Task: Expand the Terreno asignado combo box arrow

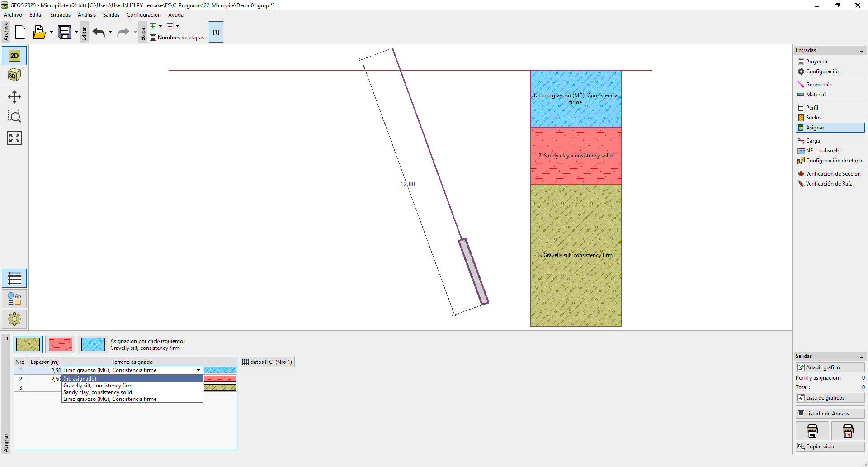Action: [x=198, y=370]
